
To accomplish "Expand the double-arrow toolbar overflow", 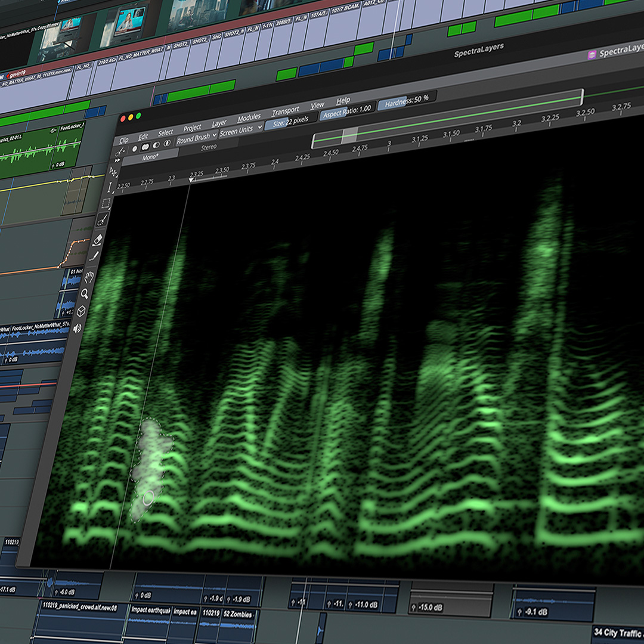I will (x=117, y=160).
